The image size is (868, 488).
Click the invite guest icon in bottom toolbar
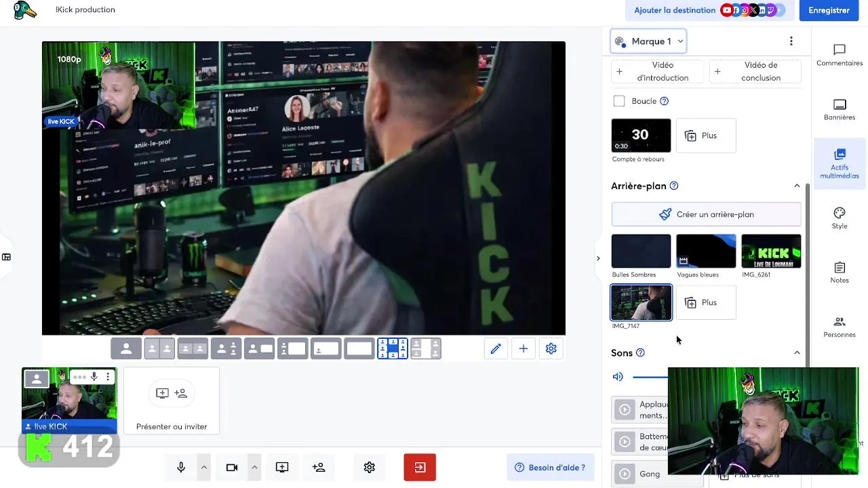click(319, 468)
